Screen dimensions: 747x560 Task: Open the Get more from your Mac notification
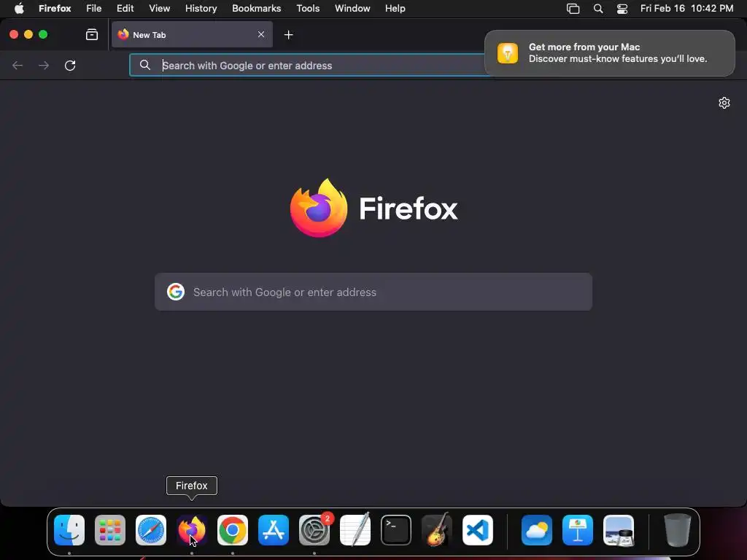tap(610, 52)
